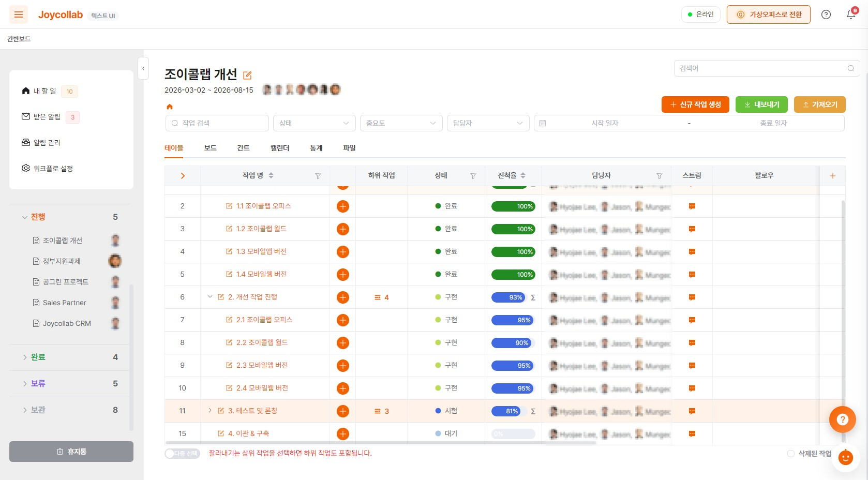Image resolution: width=868 pixels, height=480 pixels.
Task: Switch to the 간트 tab
Action: (x=243, y=148)
